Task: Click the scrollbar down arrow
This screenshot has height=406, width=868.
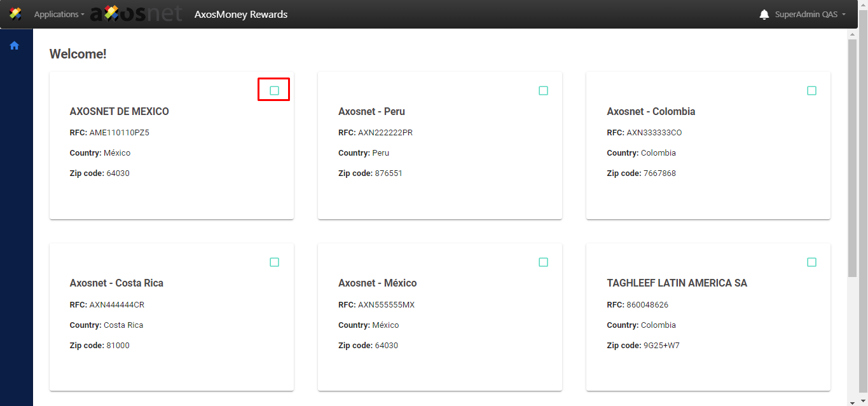Action: coord(853,401)
